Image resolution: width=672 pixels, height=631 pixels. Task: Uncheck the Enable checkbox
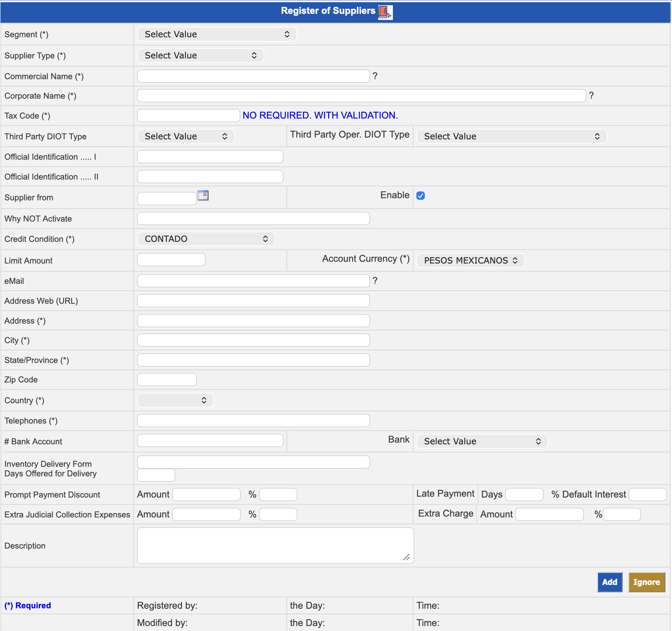(x=420, y=196)
